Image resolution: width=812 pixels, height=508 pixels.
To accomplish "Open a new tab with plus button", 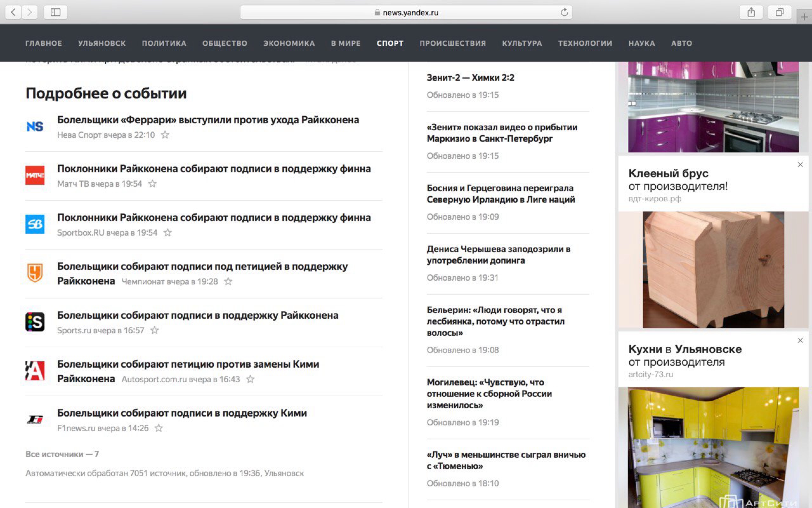I will (x=804, y=17).
